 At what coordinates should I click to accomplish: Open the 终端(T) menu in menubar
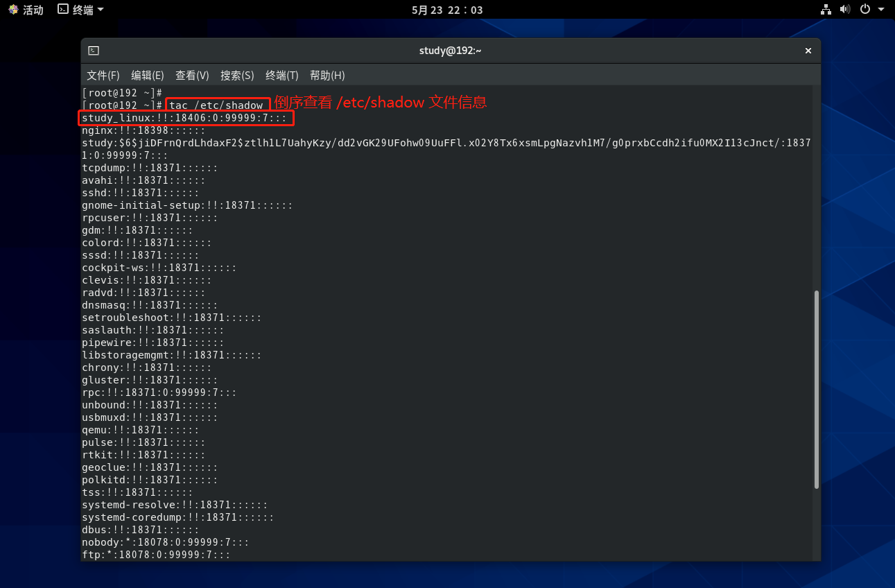[x=281, y=75]
